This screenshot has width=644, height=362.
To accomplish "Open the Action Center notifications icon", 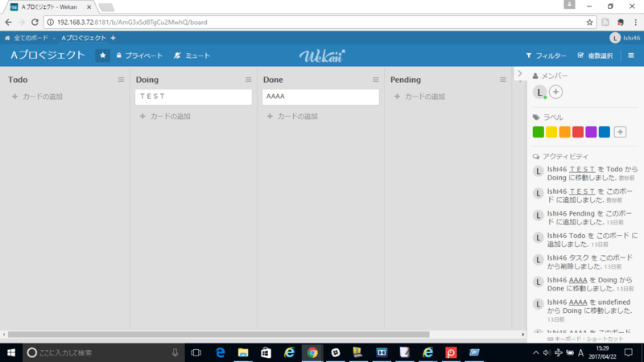I will coord(629,352).
